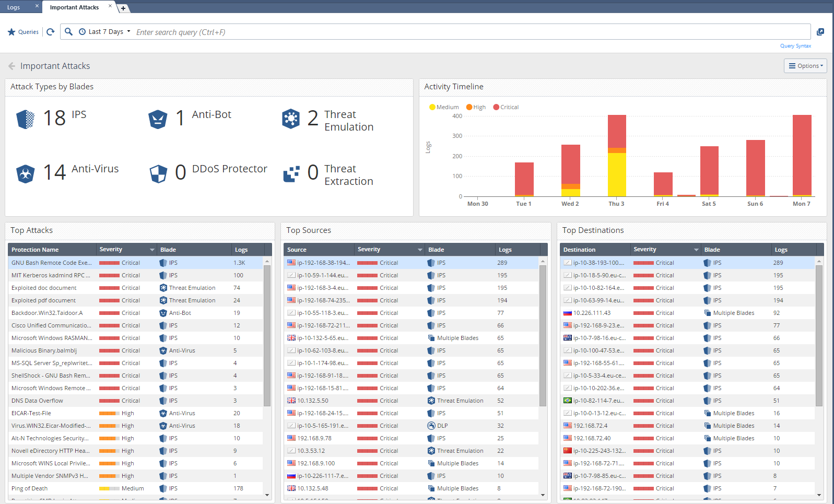The width and height of the screenshot is (834, 504).
Task: Select the IPS blade shield icon
Action: pyautogui.click(x=26, y=119)
